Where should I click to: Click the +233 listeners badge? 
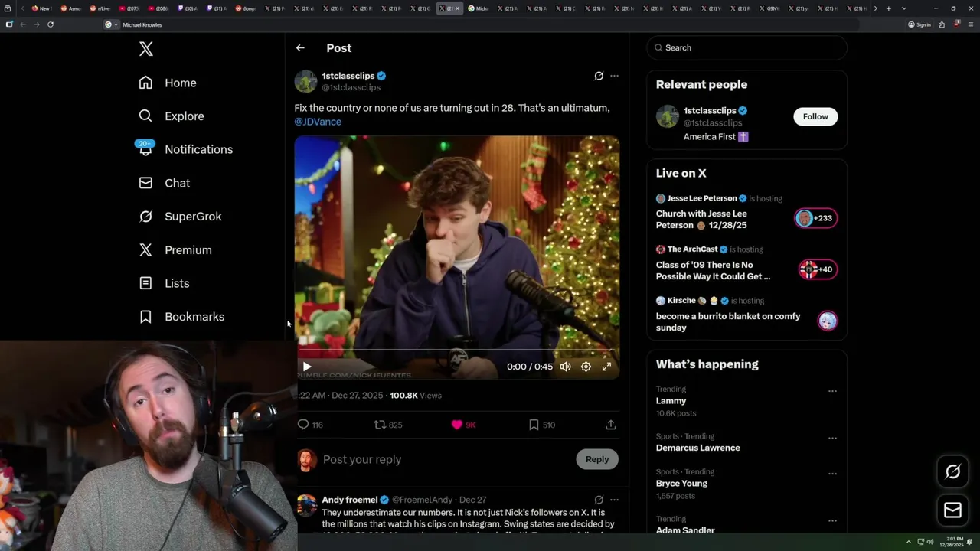(815, 218)
